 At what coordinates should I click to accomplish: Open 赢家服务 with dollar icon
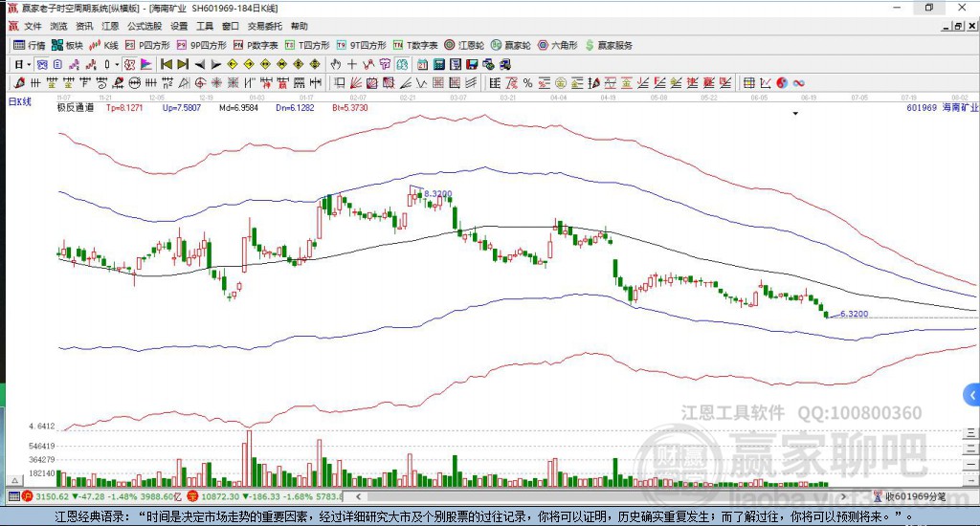(609, 45)
